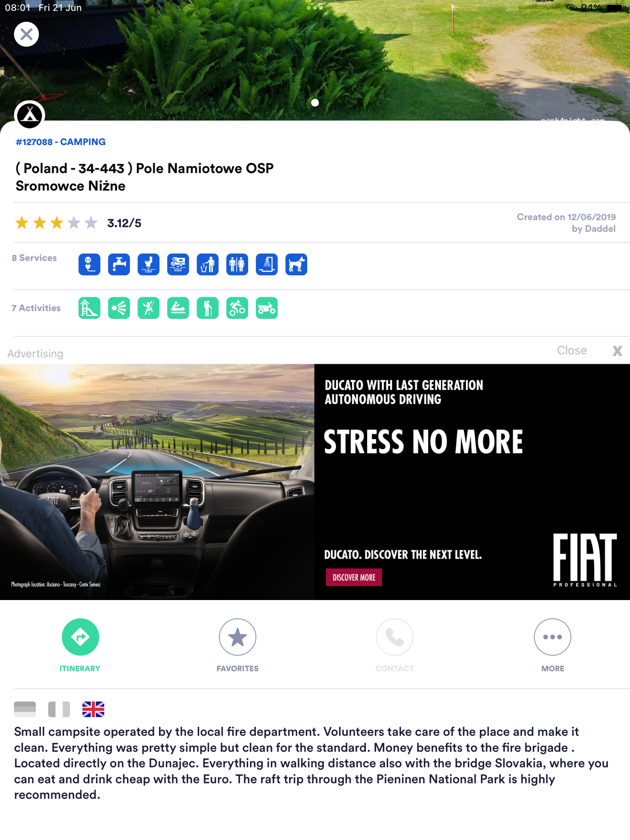
Task: Tap the canoe kayak activity icon
Action: pos(178,308)
